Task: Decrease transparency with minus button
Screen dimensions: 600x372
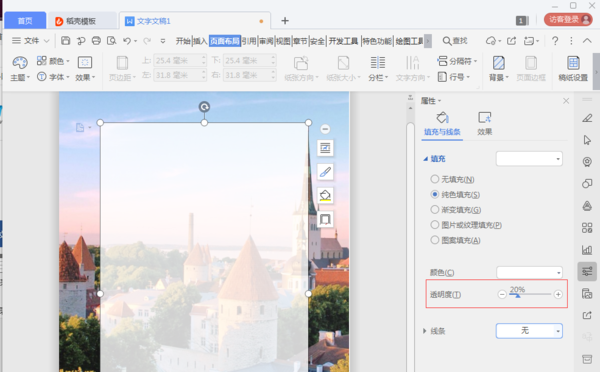Action: tap(502, 294)
